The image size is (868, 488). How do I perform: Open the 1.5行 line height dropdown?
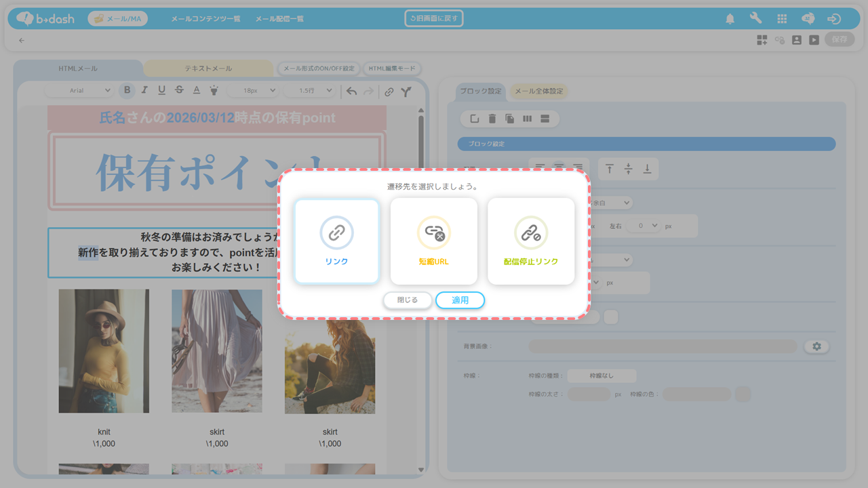(309, 91)
